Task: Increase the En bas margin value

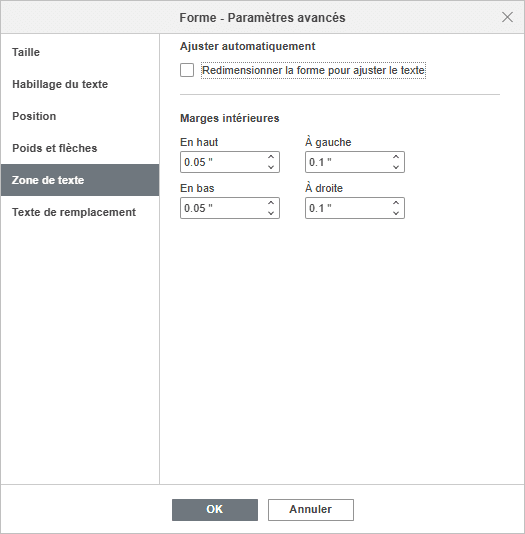Action: pos(271,203)
